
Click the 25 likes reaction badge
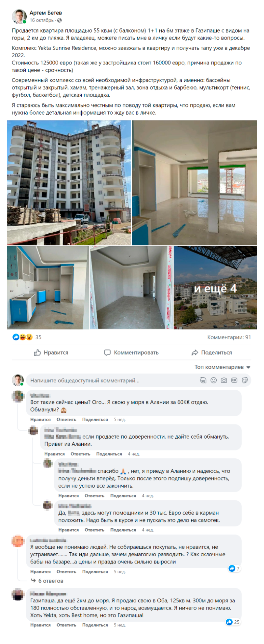[233, 622]
